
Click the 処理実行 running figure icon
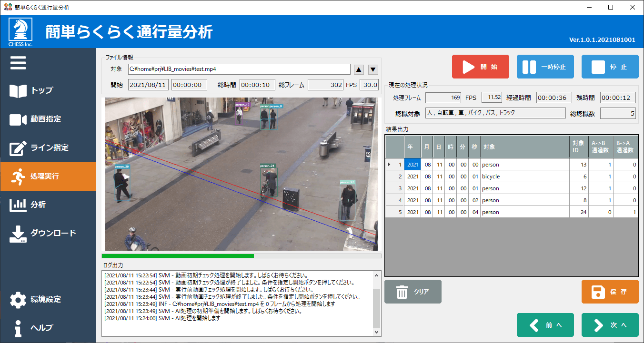point(18,176)
